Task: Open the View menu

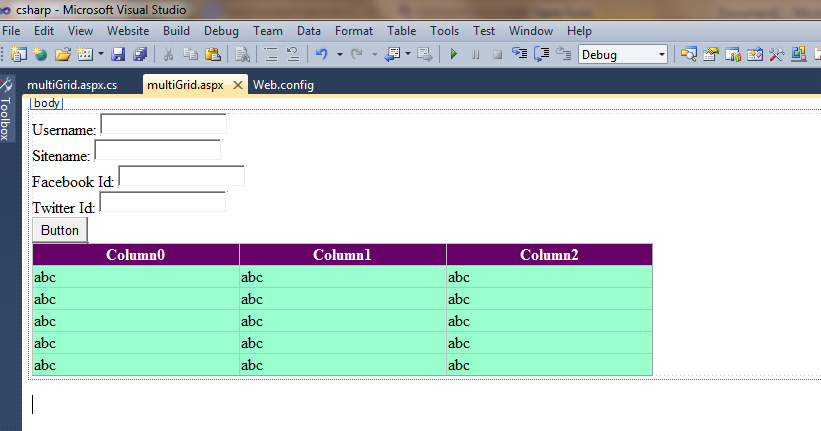Action: coord(80,31)
